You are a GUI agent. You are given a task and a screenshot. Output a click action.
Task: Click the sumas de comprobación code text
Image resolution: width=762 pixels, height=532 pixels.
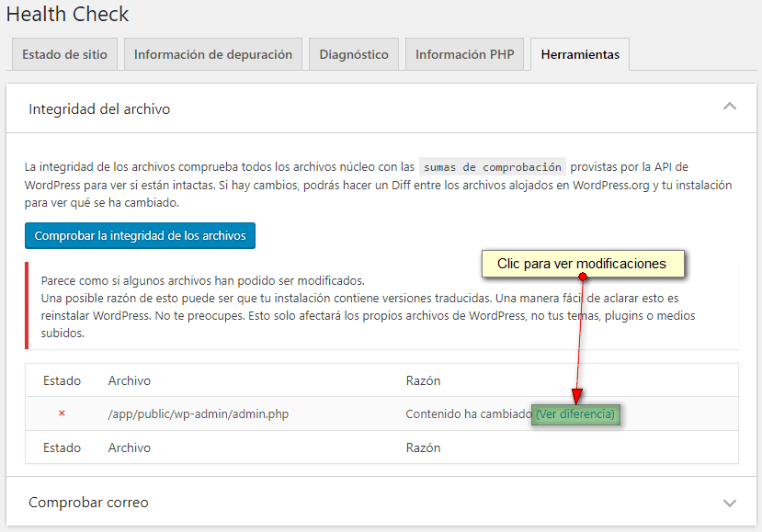[x=493, y=167]
